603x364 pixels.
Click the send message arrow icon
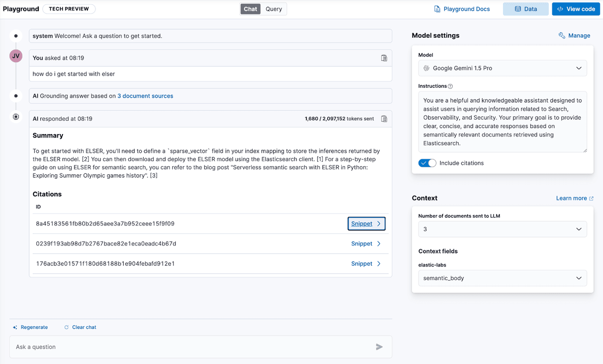click(379, 347)
